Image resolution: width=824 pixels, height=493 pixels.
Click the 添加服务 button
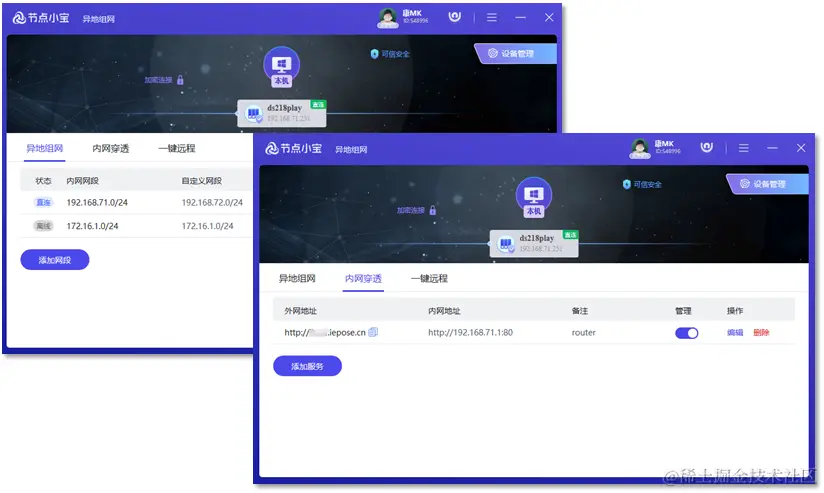[307, 366]
